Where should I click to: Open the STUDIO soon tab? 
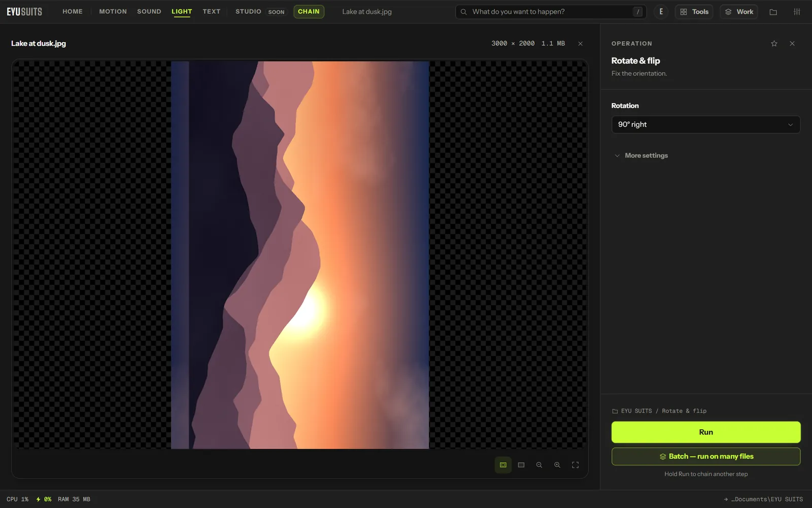tap(260, 12)
